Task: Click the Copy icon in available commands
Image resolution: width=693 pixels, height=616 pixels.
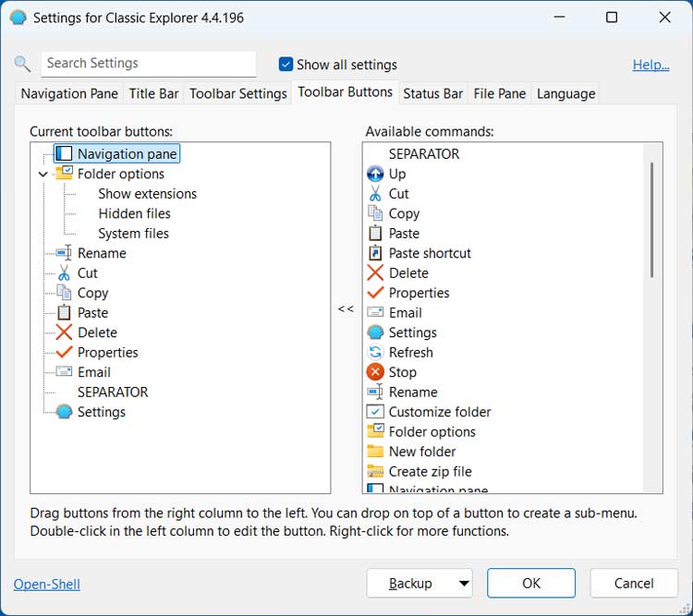Action: click(375, 213)
